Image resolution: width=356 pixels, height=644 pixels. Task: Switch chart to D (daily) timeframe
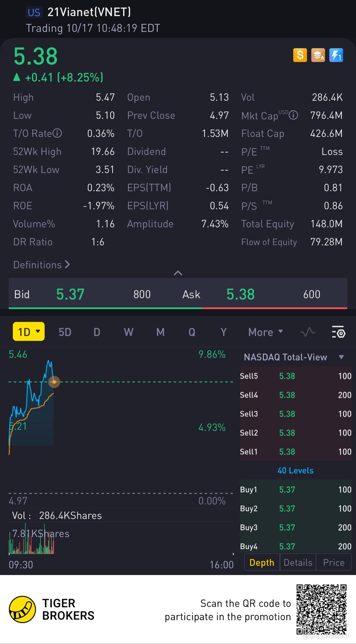click(x=97, y=332)
